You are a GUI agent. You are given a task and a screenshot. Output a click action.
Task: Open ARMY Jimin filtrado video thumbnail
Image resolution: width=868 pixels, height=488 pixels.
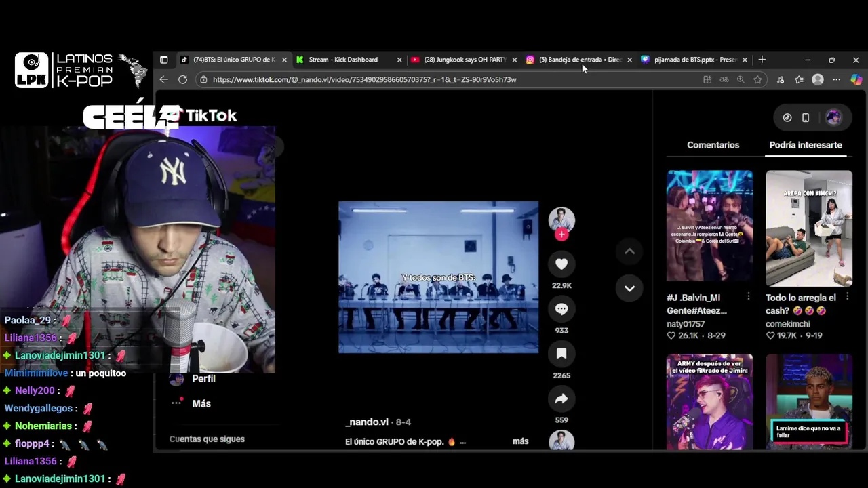coord(709,402)
